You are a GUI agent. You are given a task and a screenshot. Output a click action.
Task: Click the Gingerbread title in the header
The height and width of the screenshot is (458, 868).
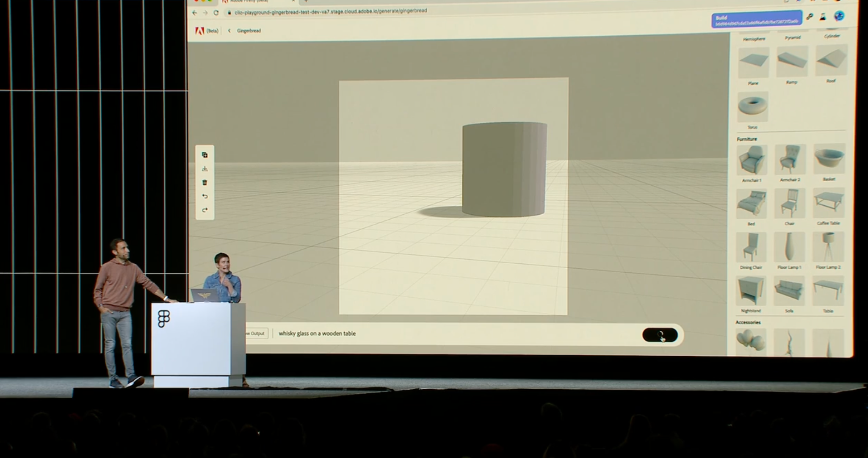coord(249,31)
